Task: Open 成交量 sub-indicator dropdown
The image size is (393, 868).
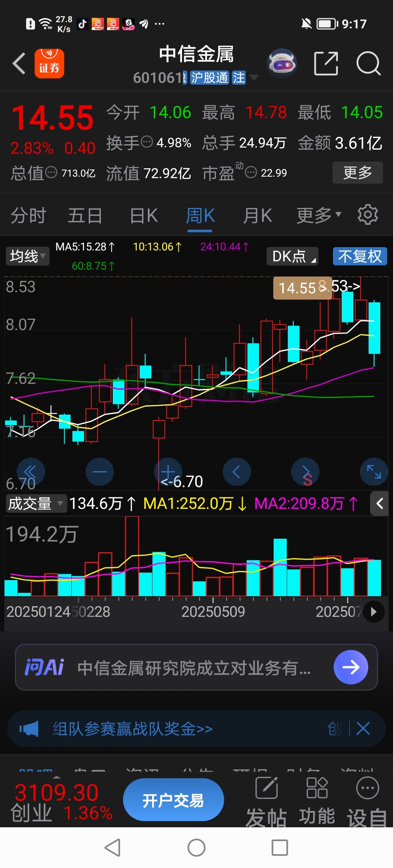Action: [36, 503]
